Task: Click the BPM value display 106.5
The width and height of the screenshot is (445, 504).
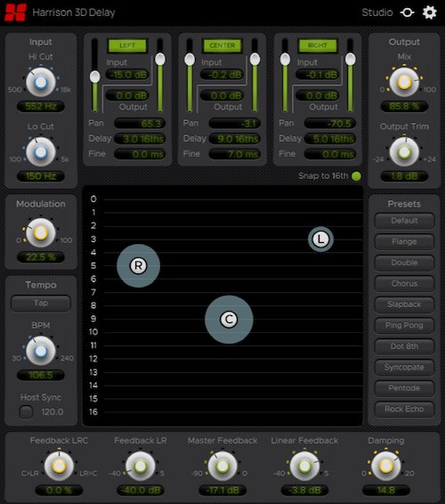Action: (41, 375)
